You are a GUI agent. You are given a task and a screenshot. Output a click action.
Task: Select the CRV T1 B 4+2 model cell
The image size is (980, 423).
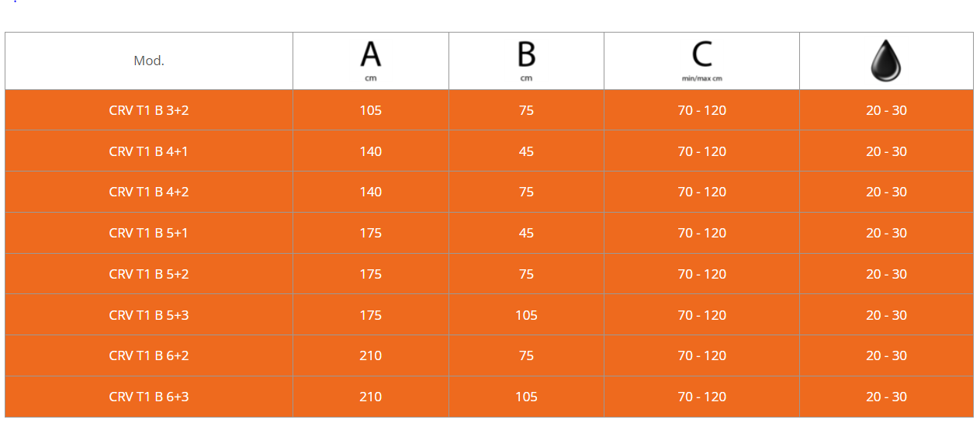[149, 192]
